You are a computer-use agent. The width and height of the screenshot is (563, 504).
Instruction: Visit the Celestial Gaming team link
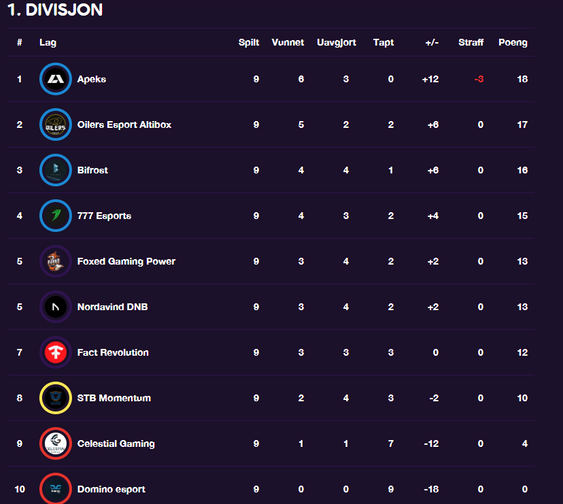(x=116, y=444)
